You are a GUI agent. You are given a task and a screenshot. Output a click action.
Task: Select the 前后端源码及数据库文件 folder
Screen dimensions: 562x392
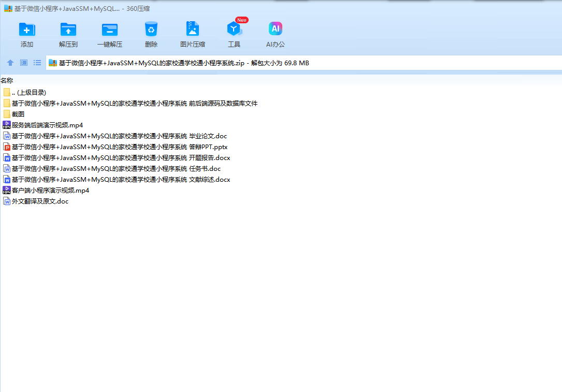(x=134, y=104)
